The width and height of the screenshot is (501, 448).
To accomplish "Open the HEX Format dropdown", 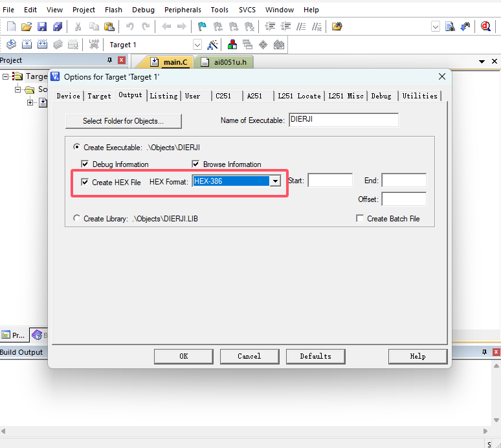I will coord(275,181).
